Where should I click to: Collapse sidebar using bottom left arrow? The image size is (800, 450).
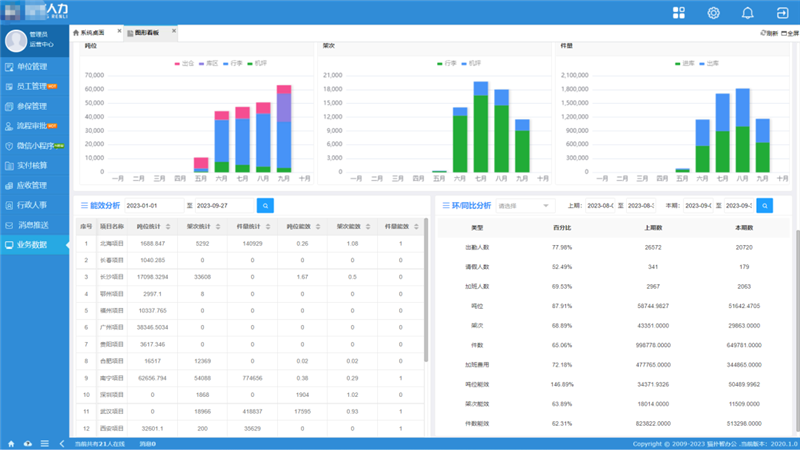(x=62, y=443)
